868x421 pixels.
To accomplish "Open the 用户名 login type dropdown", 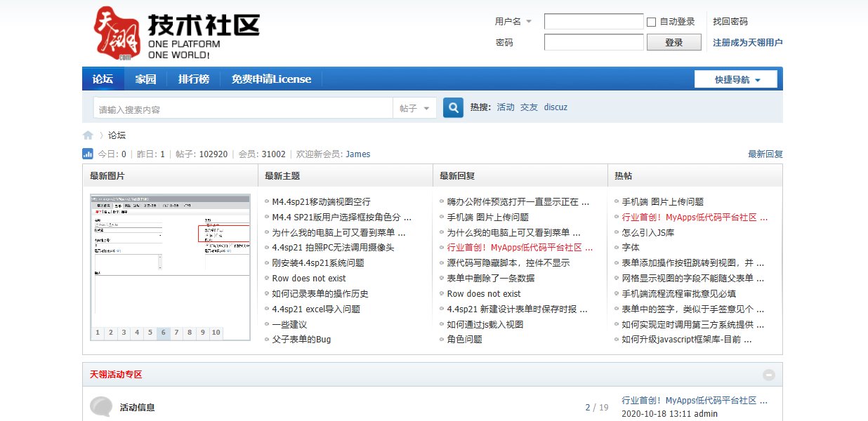I will click(x=513, y=22).
